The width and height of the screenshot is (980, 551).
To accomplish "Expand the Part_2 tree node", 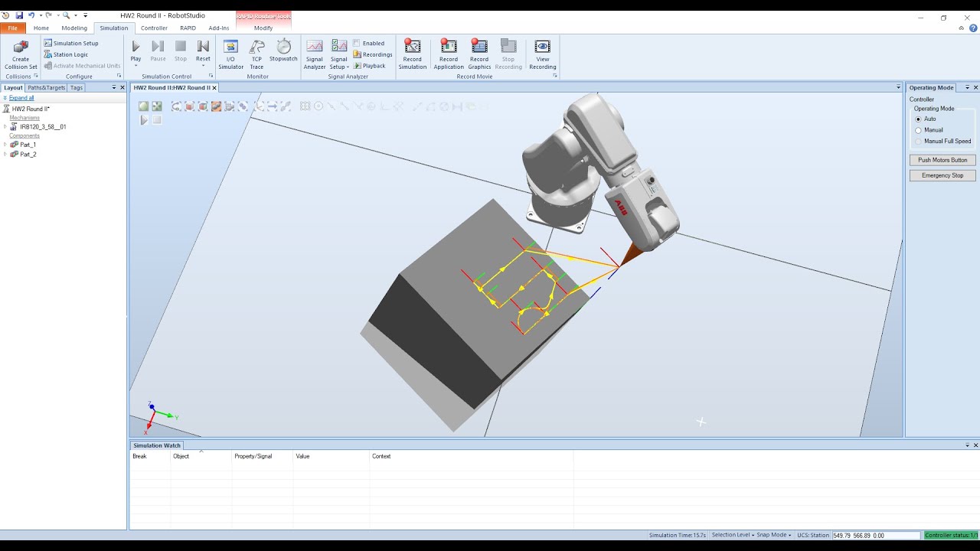I will pyautogui.click(x=5, y=155).
